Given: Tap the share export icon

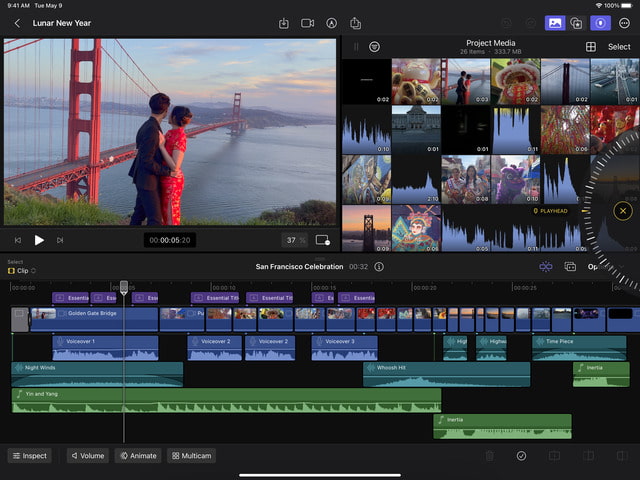Looking at the screenshot, I should click(355, 22).
